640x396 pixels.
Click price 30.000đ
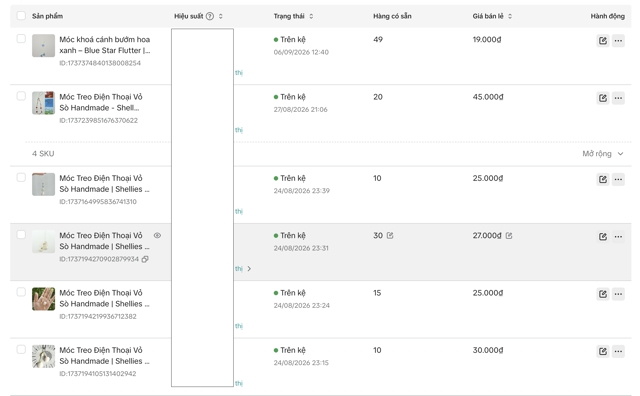488,350
